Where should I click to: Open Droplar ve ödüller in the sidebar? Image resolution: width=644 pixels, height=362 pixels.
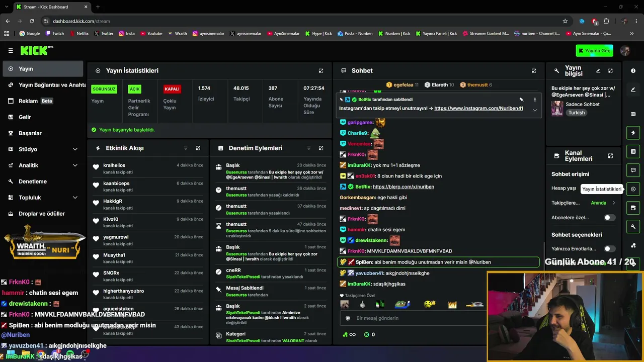pyautogui.click(x=43, y=214)
